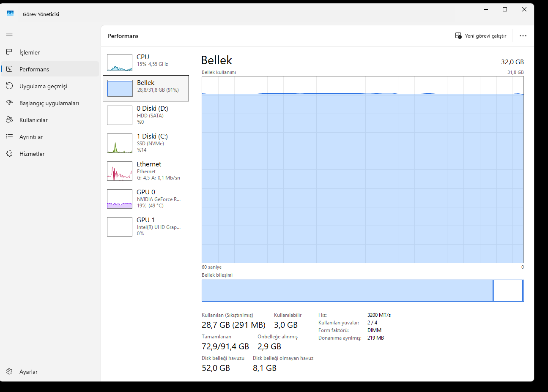Click the Hizmetler puzzle icon

9,153
